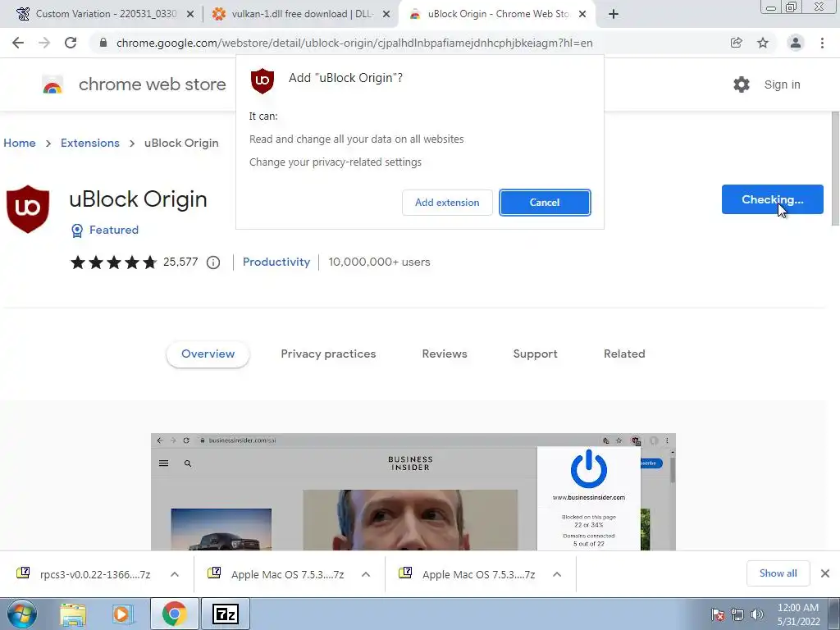
Task: Click the browser forward arrow
Action: [44, 43]
